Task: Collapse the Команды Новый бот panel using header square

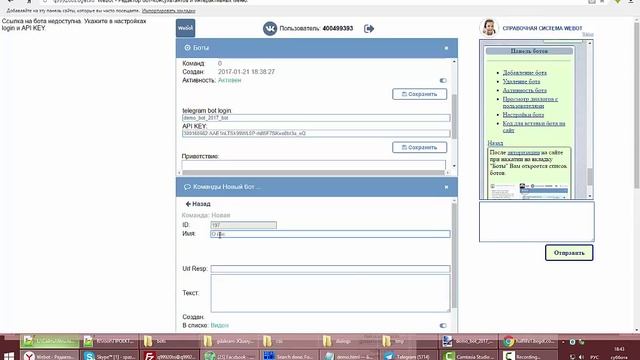Action: [x=446, y=187]
